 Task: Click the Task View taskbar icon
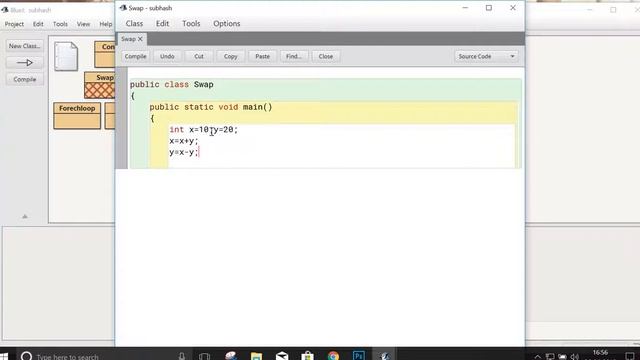[204, 356]
